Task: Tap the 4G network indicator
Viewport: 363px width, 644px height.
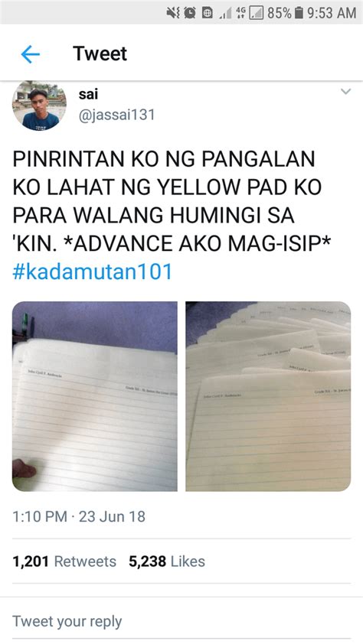Action: pos(240,13)
